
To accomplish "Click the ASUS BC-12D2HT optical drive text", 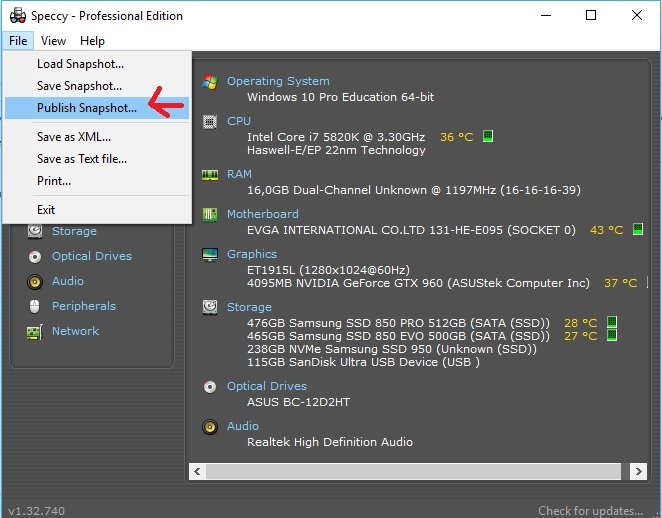I will [298, 402].
